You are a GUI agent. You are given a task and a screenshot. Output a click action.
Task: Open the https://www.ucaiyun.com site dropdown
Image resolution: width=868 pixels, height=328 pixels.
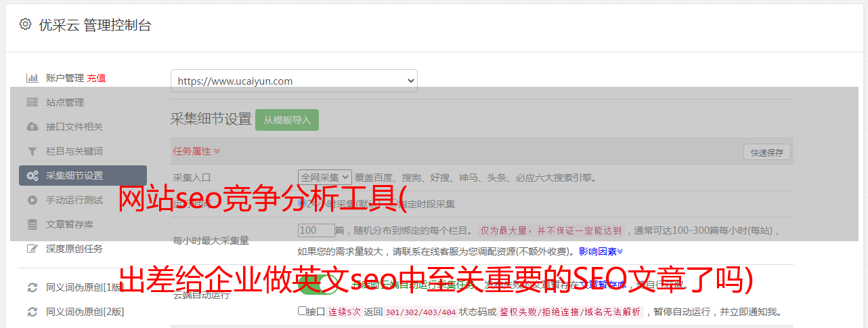(x=294, y=81)
